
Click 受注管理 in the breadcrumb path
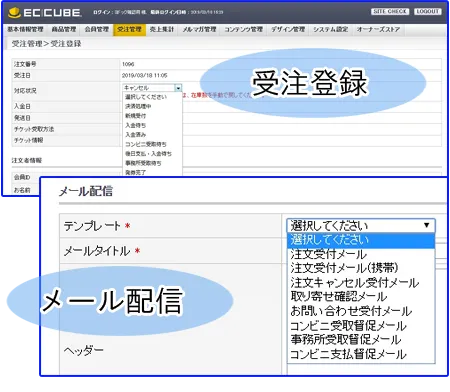click(27, 44)
